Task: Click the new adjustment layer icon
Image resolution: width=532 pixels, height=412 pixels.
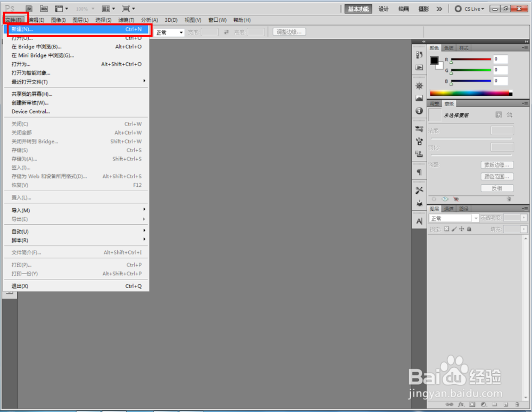Action: click(x=484, y=404)
